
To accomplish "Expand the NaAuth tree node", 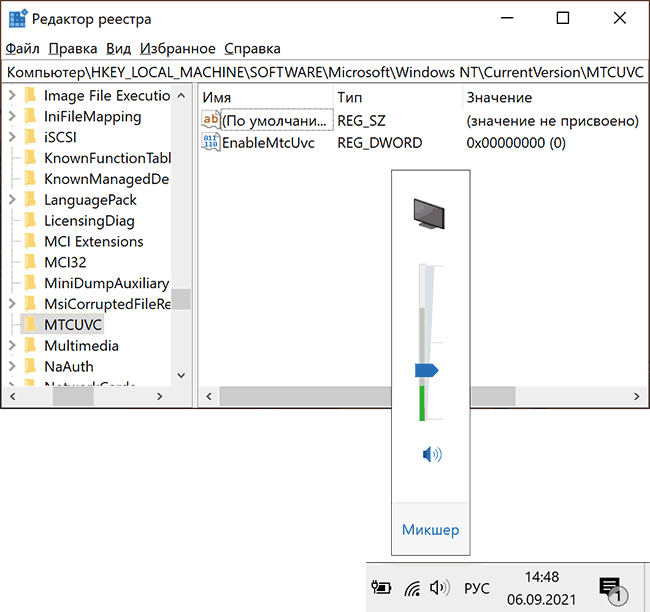I will pyautogui.click(x=12, y=366).
